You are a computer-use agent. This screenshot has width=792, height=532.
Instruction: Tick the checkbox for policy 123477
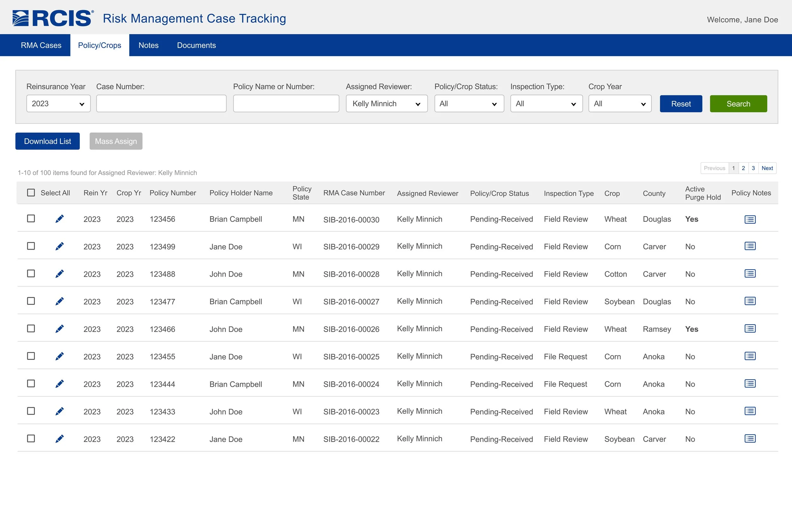pos(31,301)
